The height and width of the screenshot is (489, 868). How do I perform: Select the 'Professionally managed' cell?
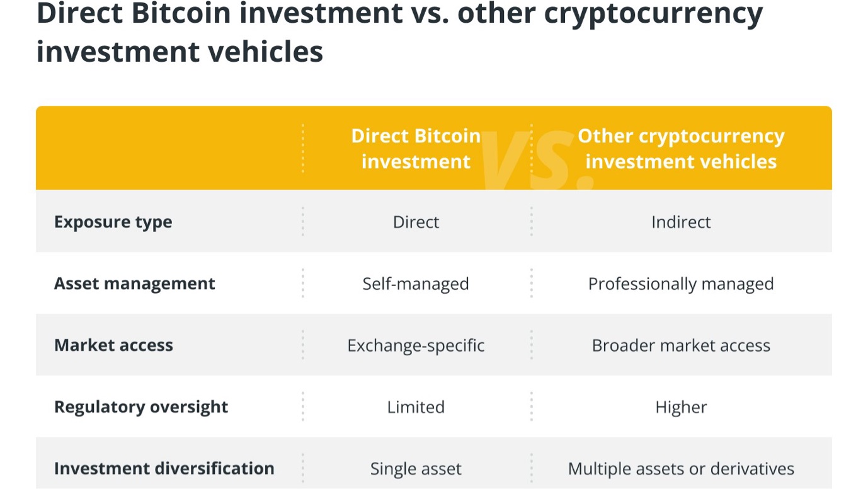coord(681,284)
